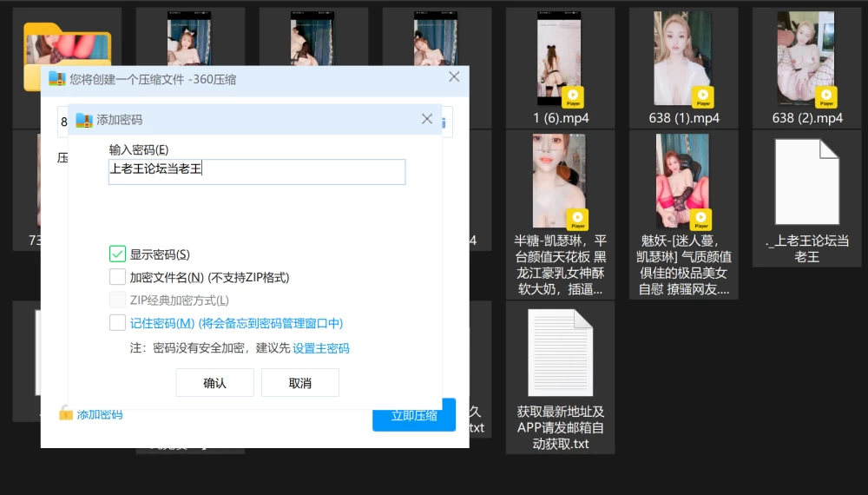
Task: Click the password input field
Action: 257,172
